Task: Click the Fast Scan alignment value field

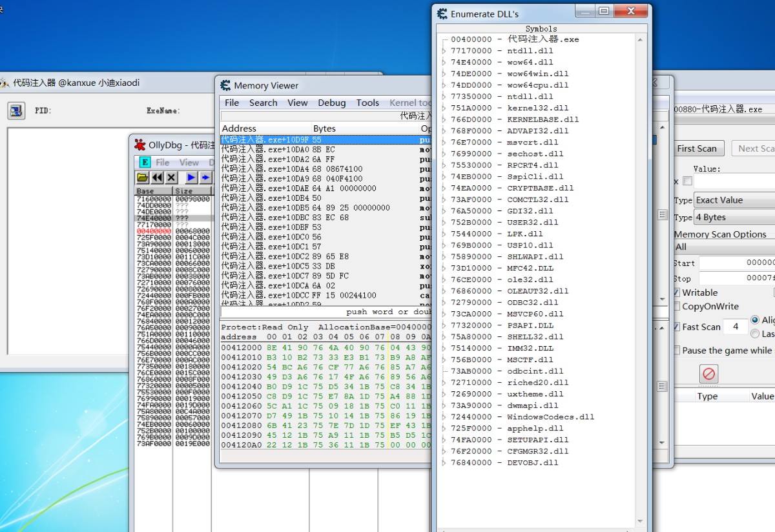Action: [x=734, y=327]
